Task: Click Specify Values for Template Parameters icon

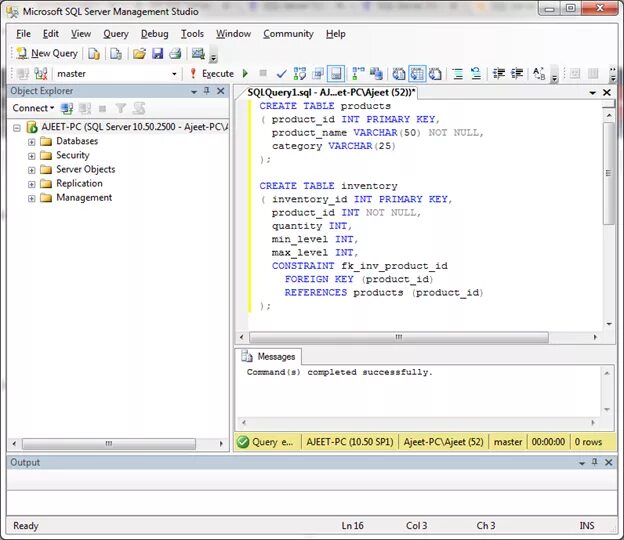Action: point(539,74)
